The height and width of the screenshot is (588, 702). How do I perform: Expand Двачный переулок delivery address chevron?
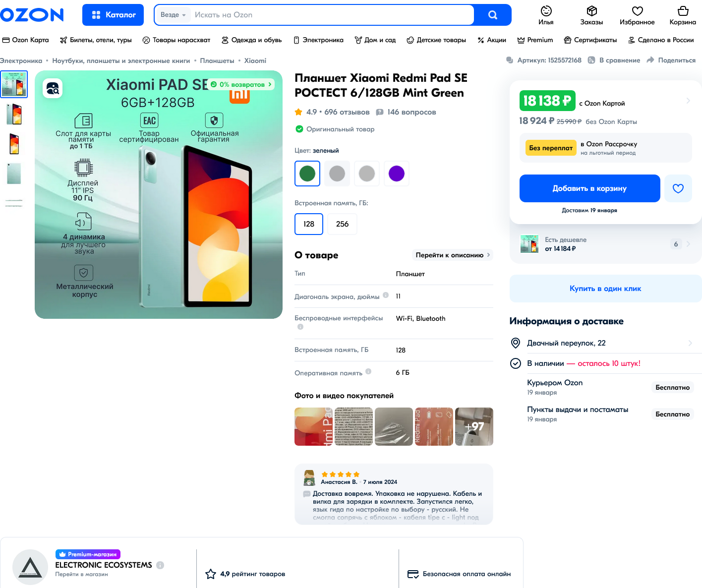pyautogui.click(x=690, y=343)
